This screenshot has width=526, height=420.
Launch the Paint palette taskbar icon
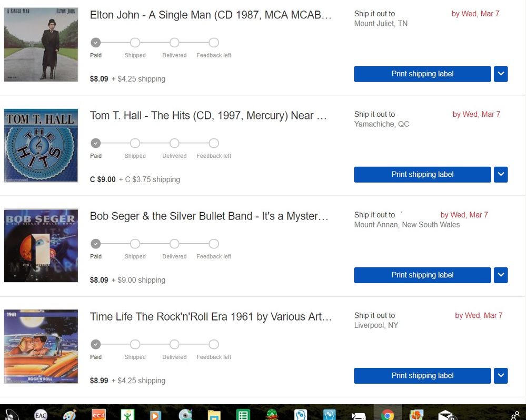[70, 415]
